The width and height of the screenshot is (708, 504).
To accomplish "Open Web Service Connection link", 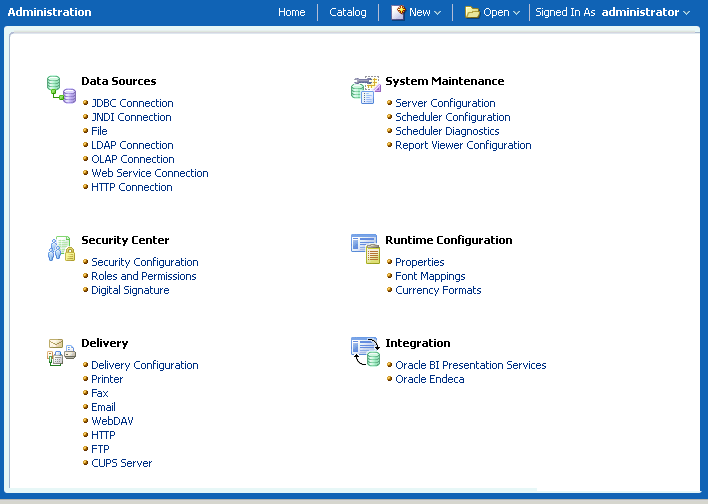I will [x=150, y=173].
